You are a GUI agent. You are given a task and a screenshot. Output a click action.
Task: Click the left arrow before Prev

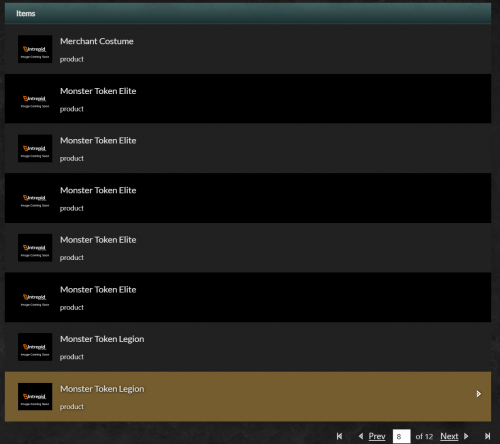pos(361,436)
